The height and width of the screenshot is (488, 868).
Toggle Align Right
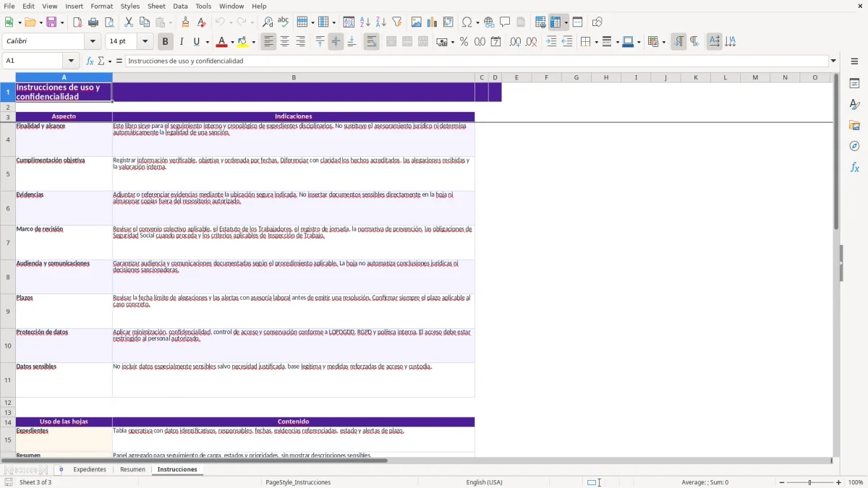[300, 42]
